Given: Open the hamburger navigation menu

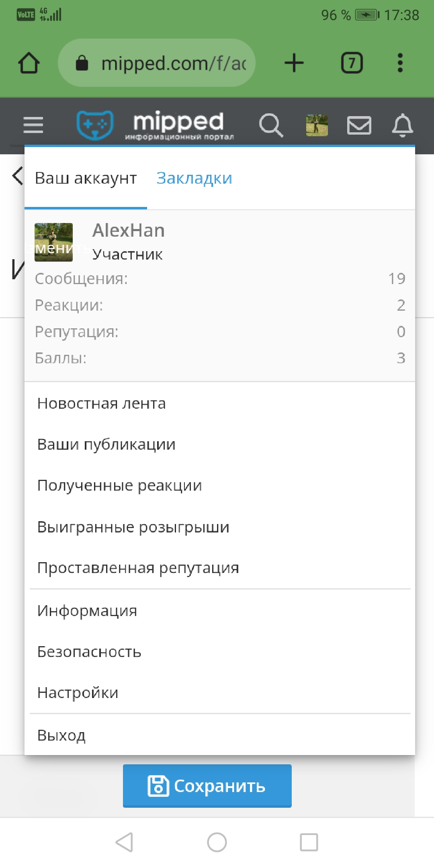Looking at the screenshot, I should [33, 125].
